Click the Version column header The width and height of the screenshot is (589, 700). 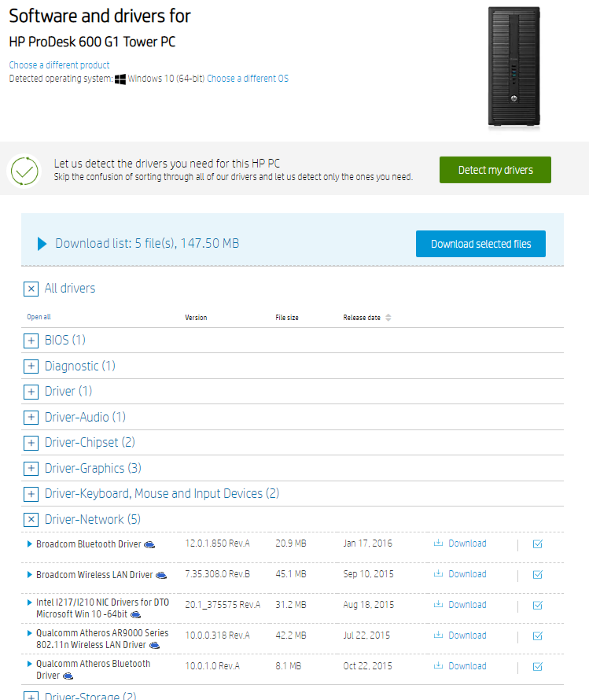coord(196,318)
